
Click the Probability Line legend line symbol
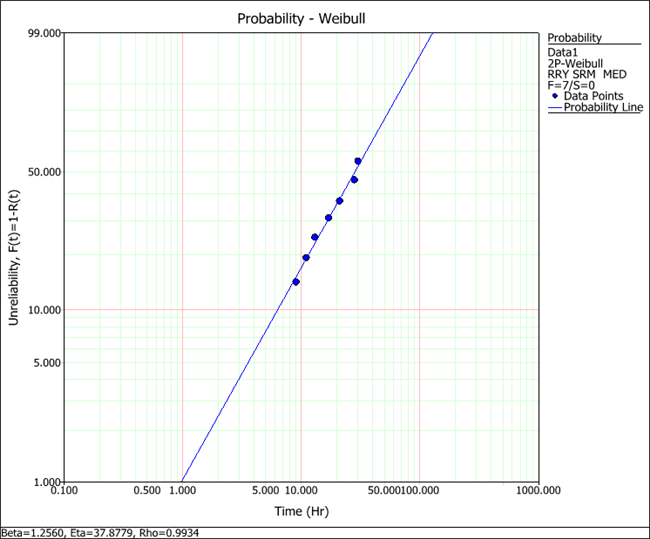tap(555, 107)
